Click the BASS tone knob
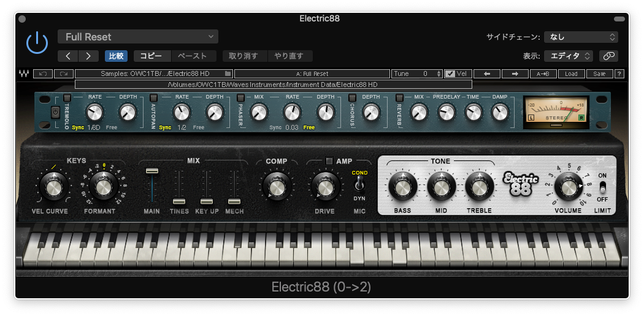 [x=403, y=188]
